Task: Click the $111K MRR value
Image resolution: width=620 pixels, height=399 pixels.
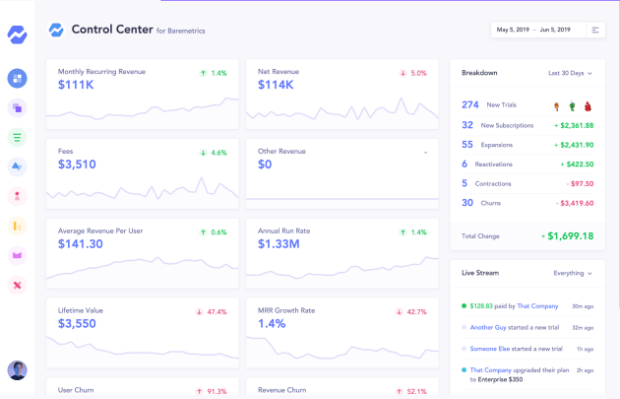Action: coord(76,85)
